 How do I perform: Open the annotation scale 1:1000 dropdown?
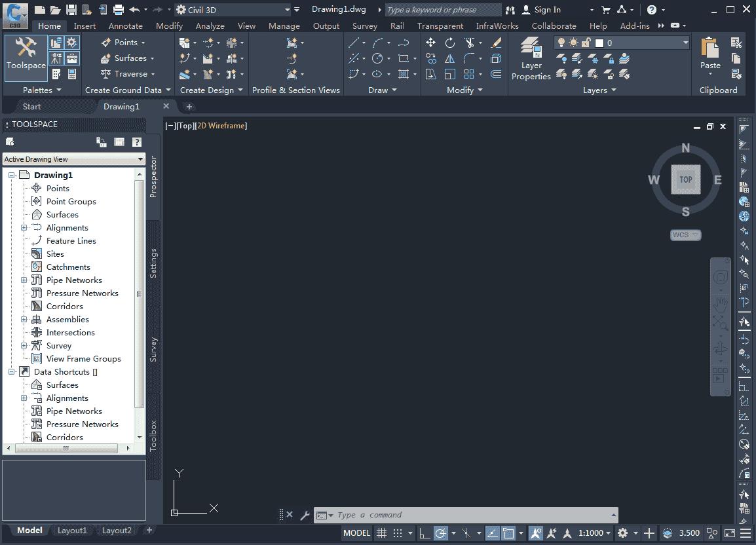(x=595, y=533)
